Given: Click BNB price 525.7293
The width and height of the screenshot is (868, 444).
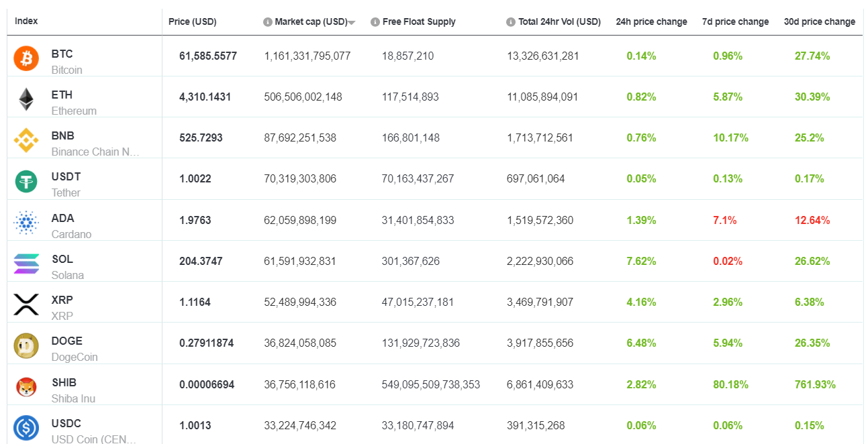Looking at the screenshot, I should (201, 137).
